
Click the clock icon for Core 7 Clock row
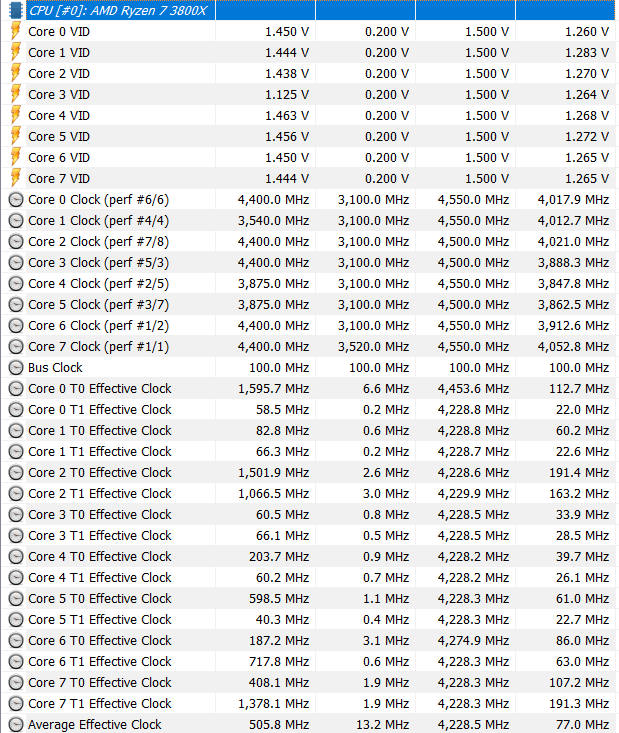pyautogui.click(x=16, y=346)
